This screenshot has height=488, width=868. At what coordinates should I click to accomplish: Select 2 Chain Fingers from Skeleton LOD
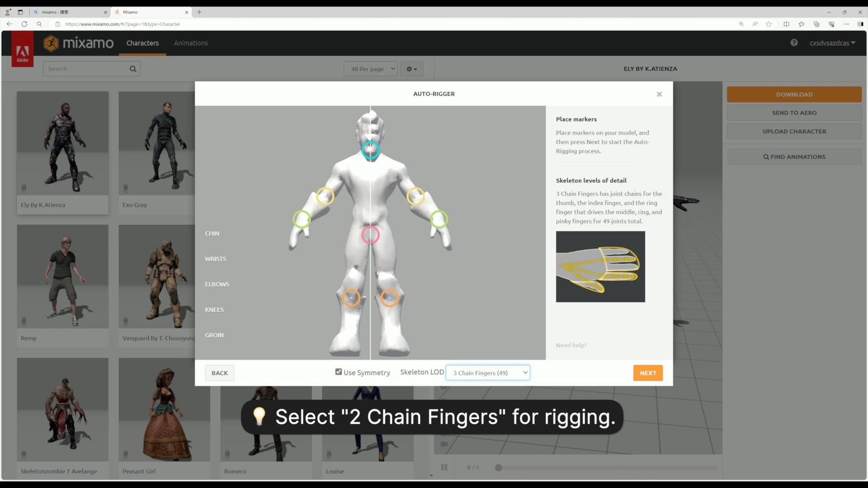click(x=488, y=372)
